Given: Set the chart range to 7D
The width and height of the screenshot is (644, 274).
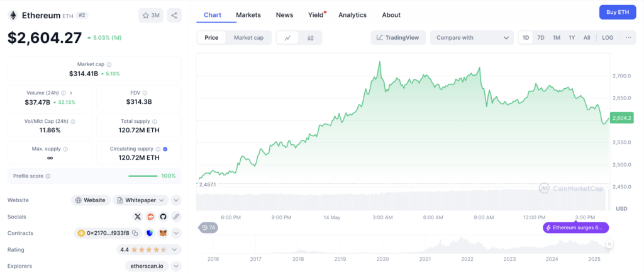Looking at the screenshot, I should 541,37.
